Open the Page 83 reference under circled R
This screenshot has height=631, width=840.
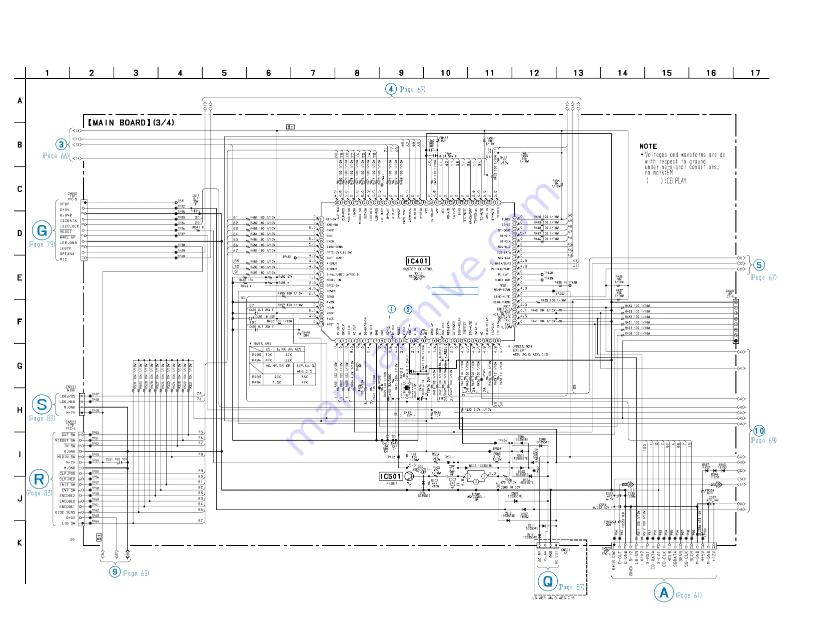tap(39, 493)
